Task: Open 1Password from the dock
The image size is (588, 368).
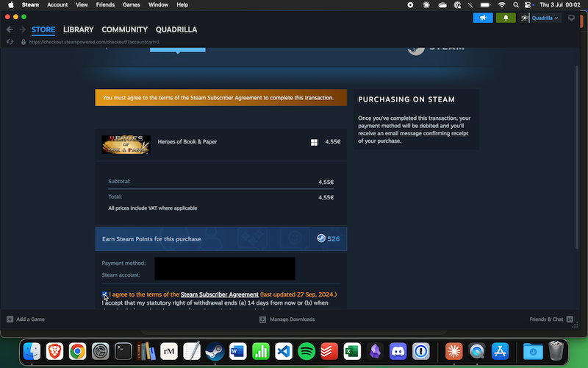Action: click(420, 352)
